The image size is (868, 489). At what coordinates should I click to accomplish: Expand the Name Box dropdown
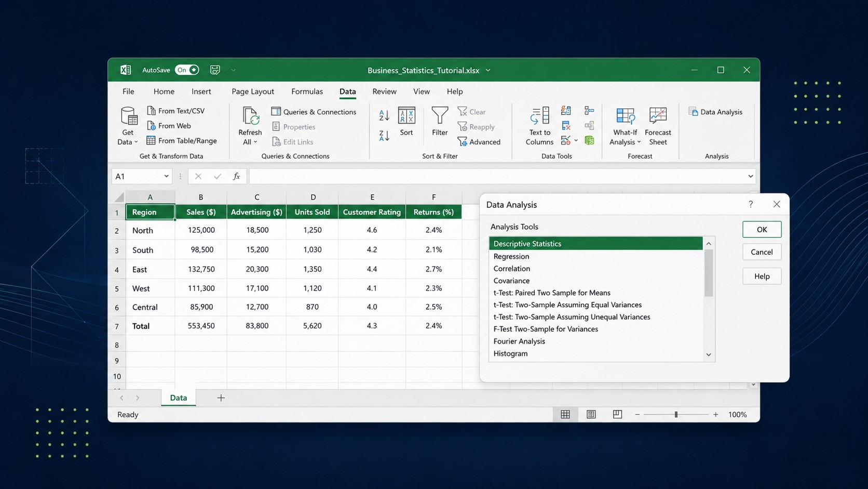click(166, 176)
